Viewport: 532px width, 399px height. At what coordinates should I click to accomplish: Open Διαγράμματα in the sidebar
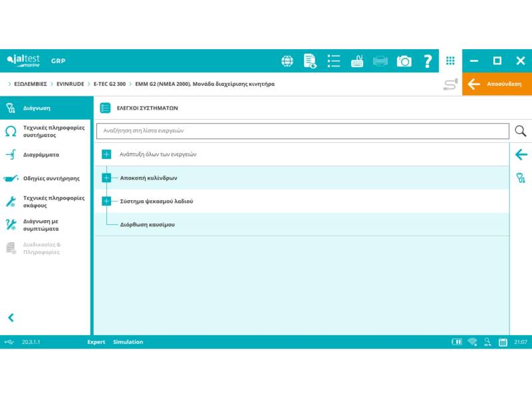pyautogui.click(x=41, y=154)
